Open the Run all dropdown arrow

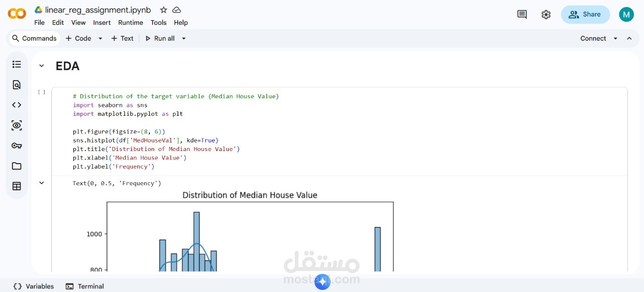[184, 38]
